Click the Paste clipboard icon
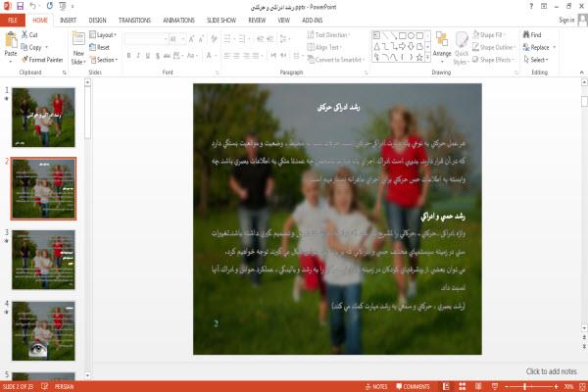This screenshot has width=588, height=392. tap(11, 40)
